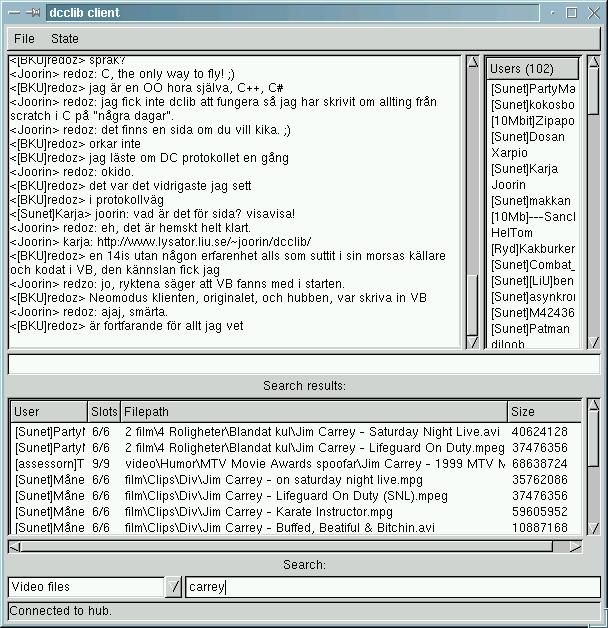Click the search field containing carrey

[x=393, y=587]
